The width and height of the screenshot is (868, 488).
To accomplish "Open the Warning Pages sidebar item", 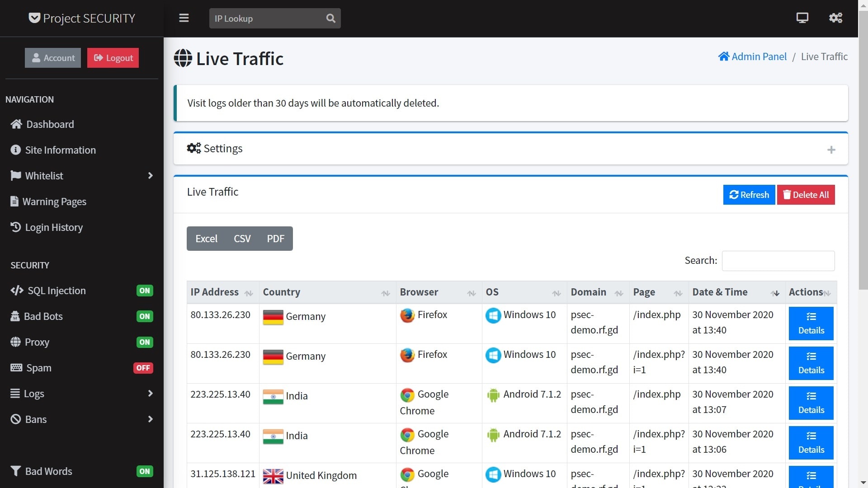I will [54, 202].
